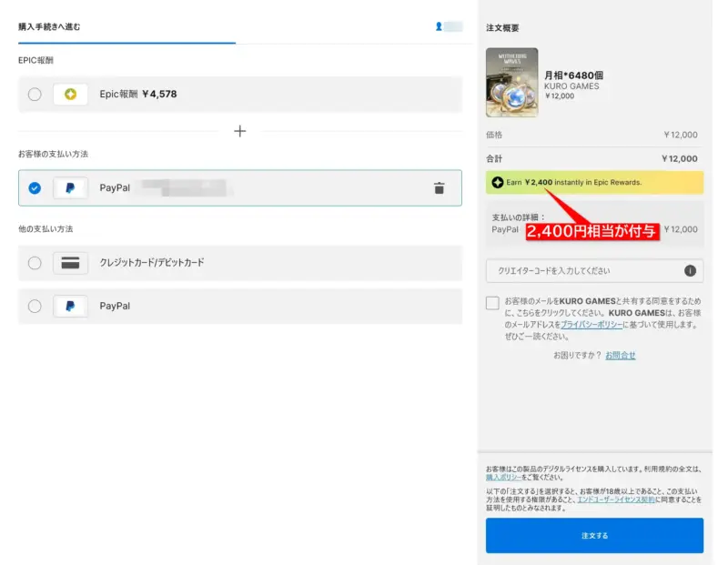Select the Epic報酬 ¥4,578 radio button

click(35, 95)
